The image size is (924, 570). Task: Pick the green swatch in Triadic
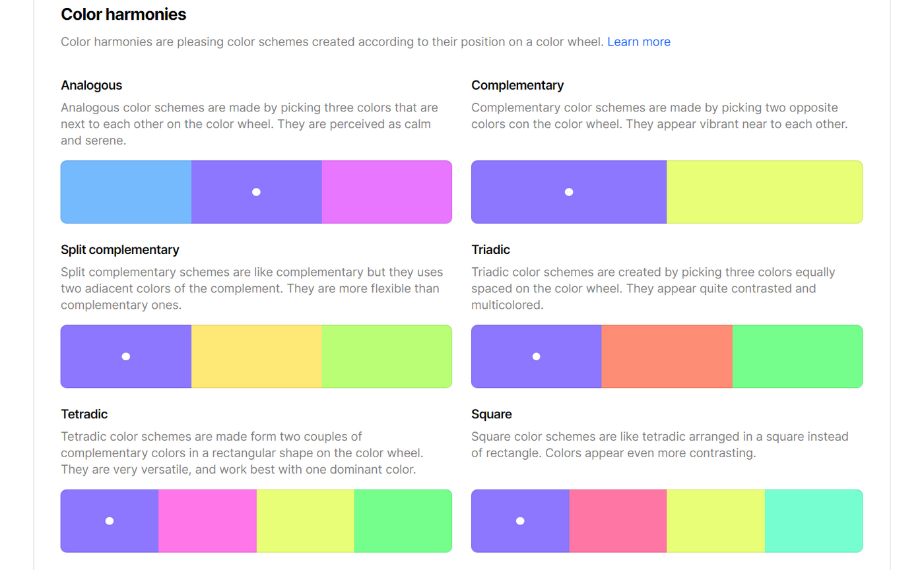click(x=797, y=356)
